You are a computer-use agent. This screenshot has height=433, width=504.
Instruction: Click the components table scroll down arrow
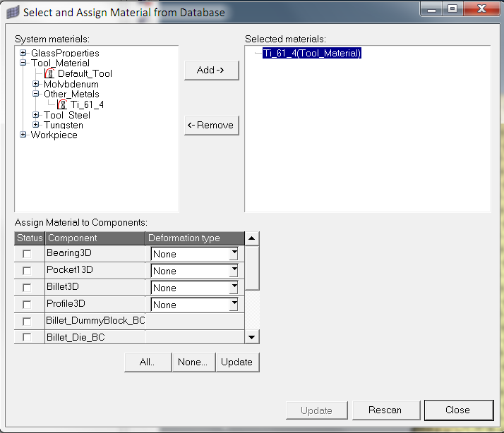pos(252,337)
